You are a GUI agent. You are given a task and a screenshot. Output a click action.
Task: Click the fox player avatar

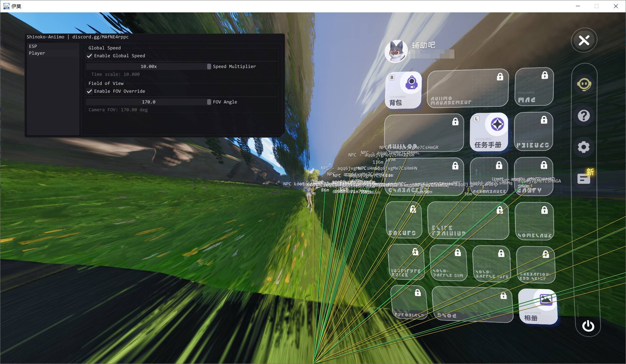(x=396, y=51)
